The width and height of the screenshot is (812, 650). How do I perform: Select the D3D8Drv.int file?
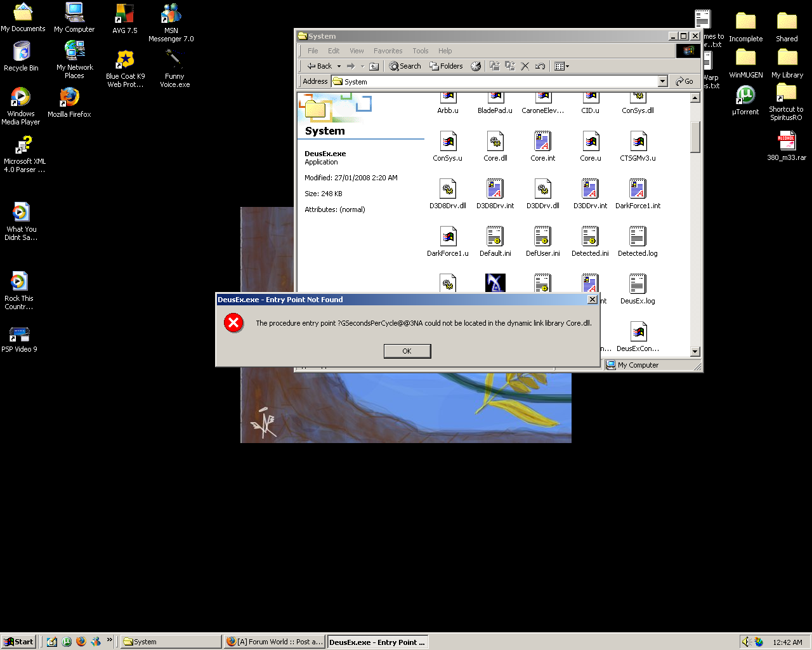495,194
